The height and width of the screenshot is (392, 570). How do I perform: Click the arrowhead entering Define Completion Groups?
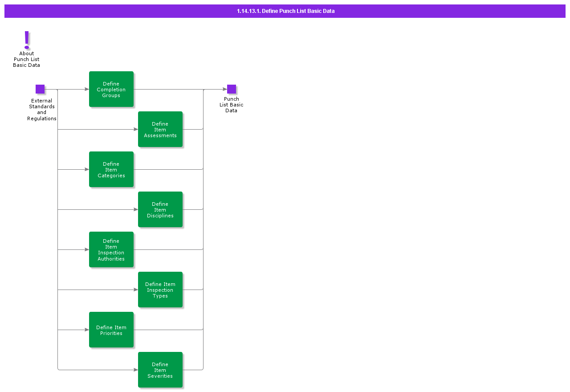[x=87, y=89]
